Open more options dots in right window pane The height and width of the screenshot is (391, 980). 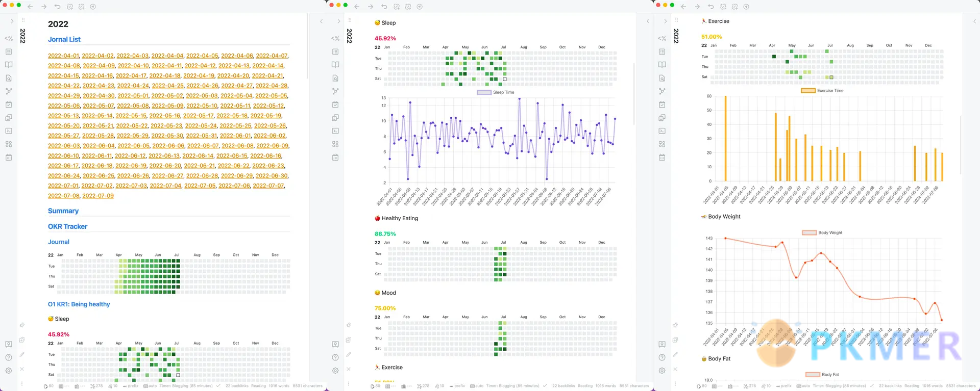coord(675,383)
